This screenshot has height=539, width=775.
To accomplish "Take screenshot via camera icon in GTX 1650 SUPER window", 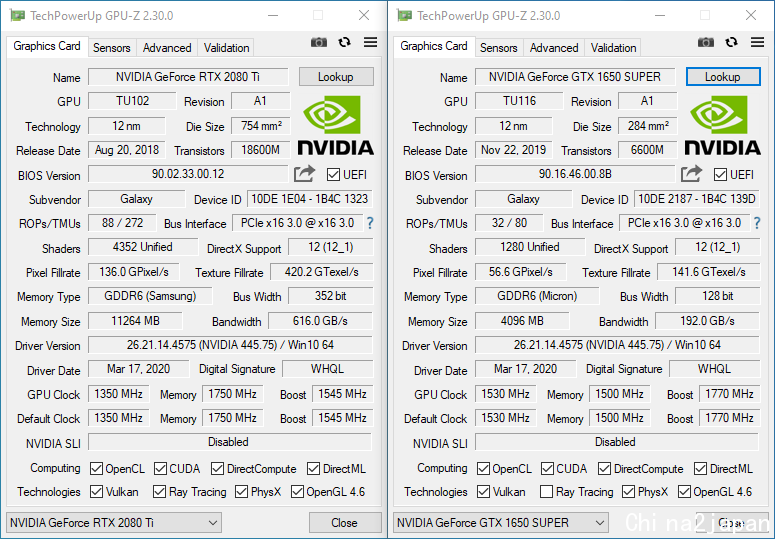I will 706,42.
